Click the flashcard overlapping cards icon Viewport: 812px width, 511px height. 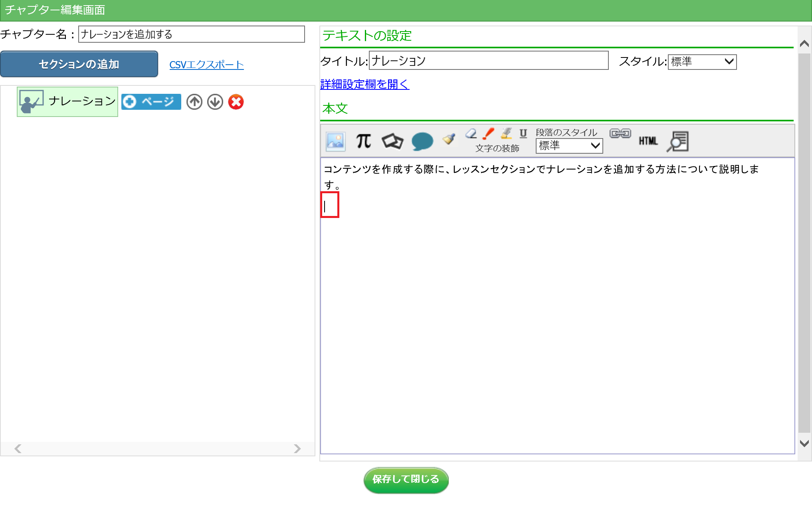[x=392, y=141]
